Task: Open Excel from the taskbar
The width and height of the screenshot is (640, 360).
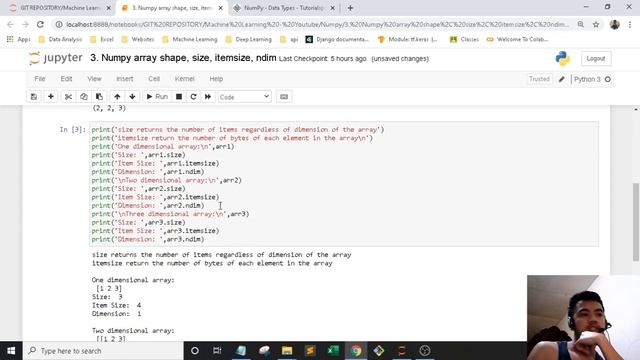Action: 333,351
